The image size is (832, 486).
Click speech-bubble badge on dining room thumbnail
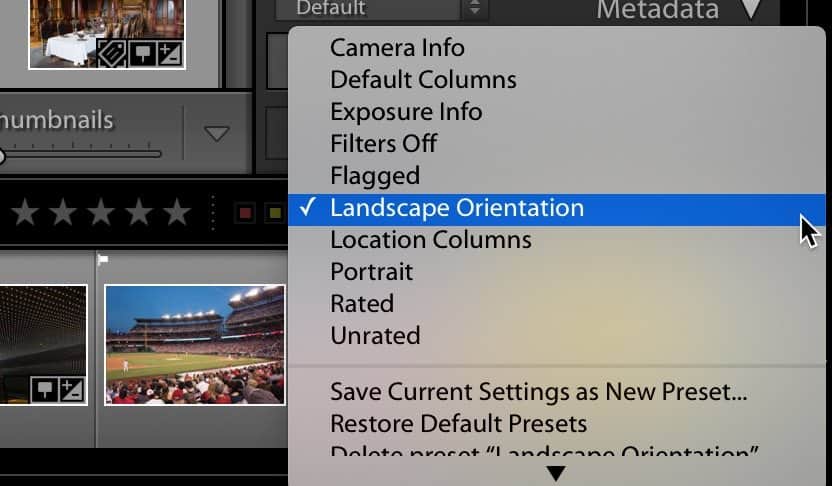coord(142,54)
